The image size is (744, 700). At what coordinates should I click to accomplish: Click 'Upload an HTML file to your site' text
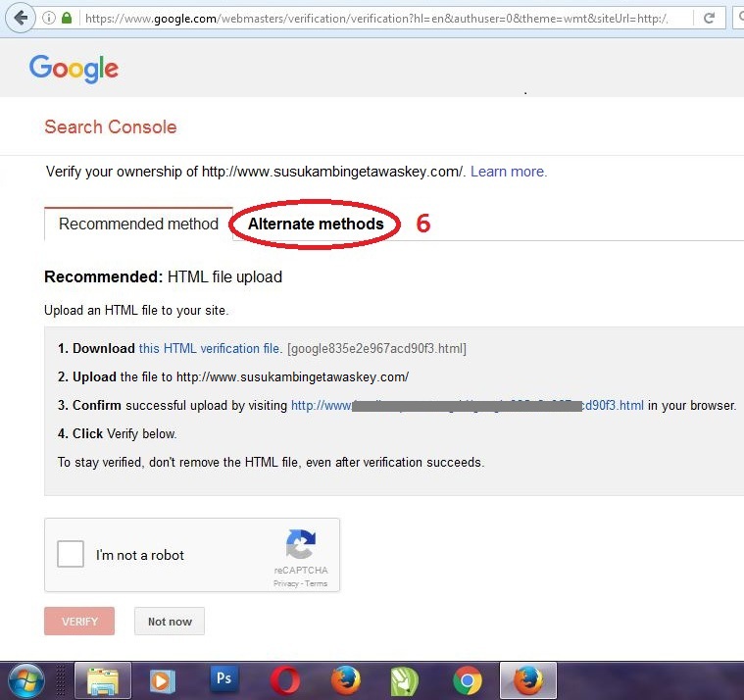coord(136,311)
